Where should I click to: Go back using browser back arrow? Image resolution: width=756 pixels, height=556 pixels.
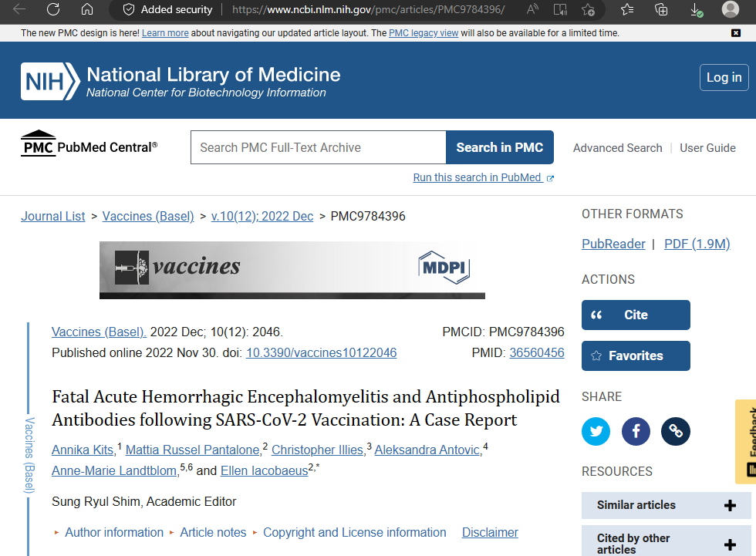tap(19, 9)
